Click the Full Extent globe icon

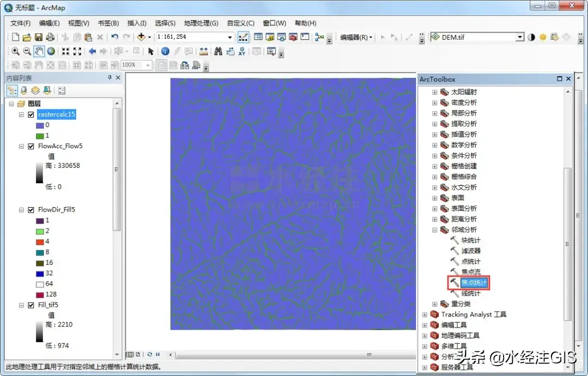coord(51,51)
